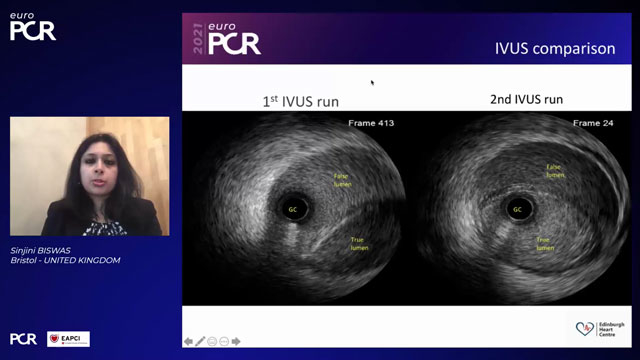This screenshot has width=640, height=360.
Task: Click the euroPCR logo above the speaker video
Action: pos(33,27)
